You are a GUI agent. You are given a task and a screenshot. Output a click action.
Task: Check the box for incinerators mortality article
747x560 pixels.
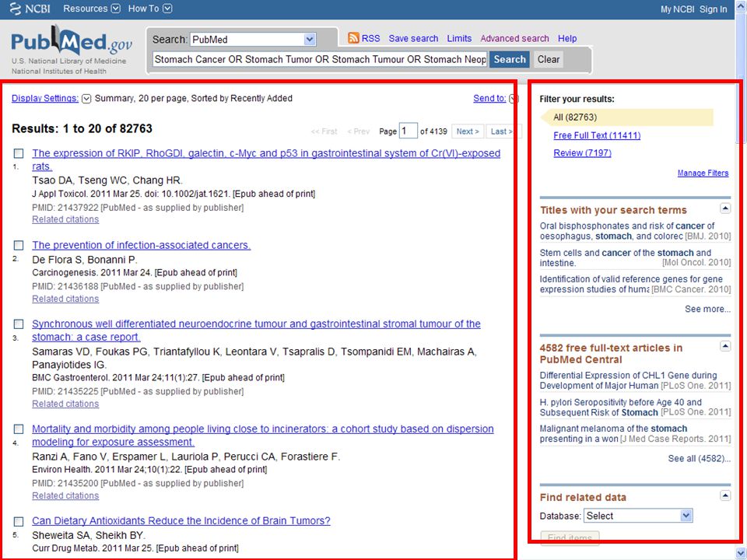click(19, 429)
